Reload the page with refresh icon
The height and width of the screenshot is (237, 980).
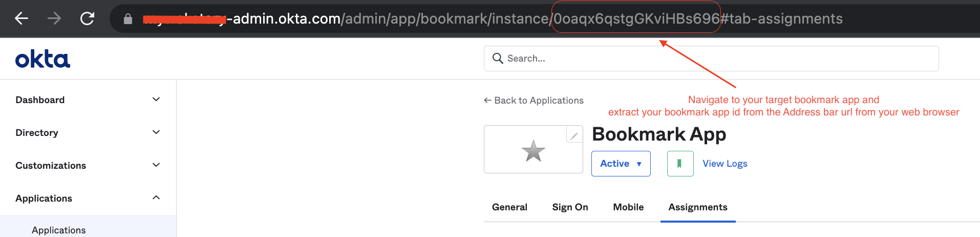88,19
